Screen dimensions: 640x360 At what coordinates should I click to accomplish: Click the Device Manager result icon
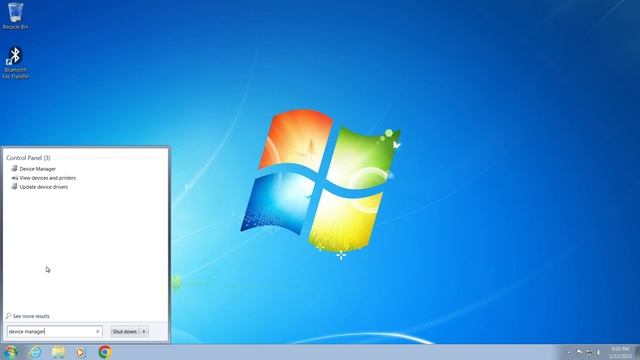pyautogui.click(x=15, y=169)
